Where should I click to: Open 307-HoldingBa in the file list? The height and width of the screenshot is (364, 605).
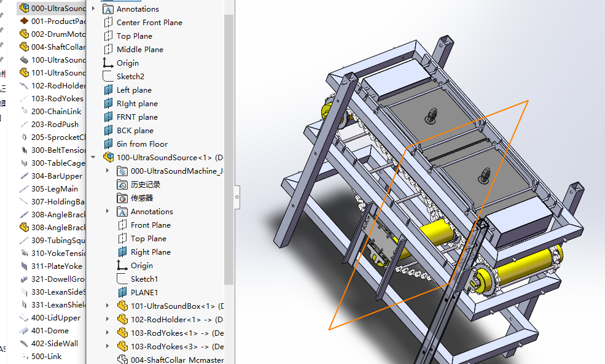[58, 202]
